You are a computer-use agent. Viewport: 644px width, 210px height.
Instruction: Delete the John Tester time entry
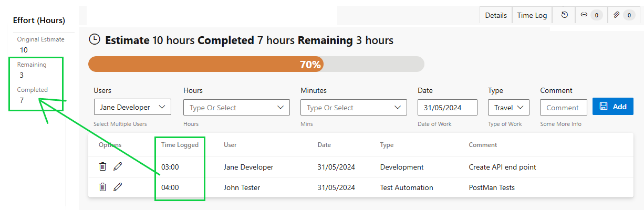(x=103, y=187)
